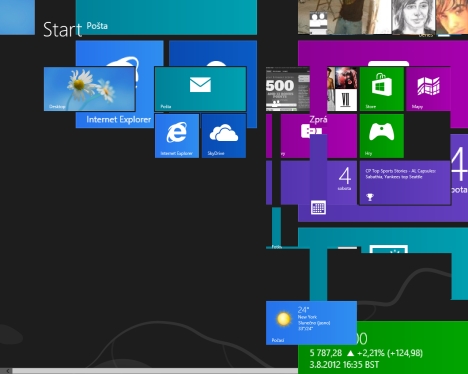The width and height of the screenshot is (468, 374).
Task: Click the +2,21% (+124,98) change value
Action: [x=390, y=353]
